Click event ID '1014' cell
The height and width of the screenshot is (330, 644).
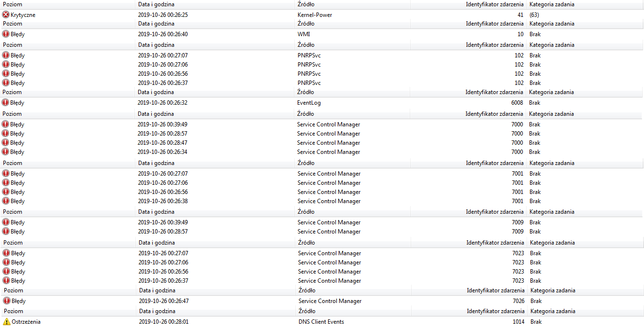point(518,322)
